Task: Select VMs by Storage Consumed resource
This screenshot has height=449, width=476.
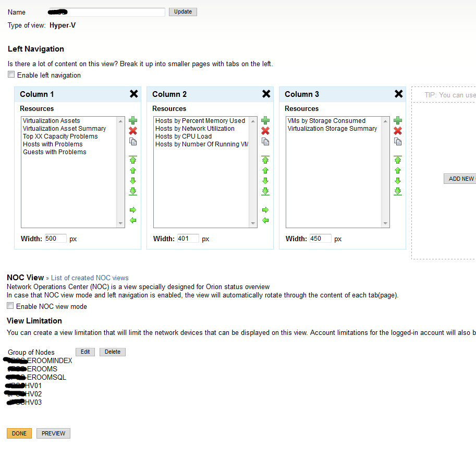Action: [x=326, y=121]
